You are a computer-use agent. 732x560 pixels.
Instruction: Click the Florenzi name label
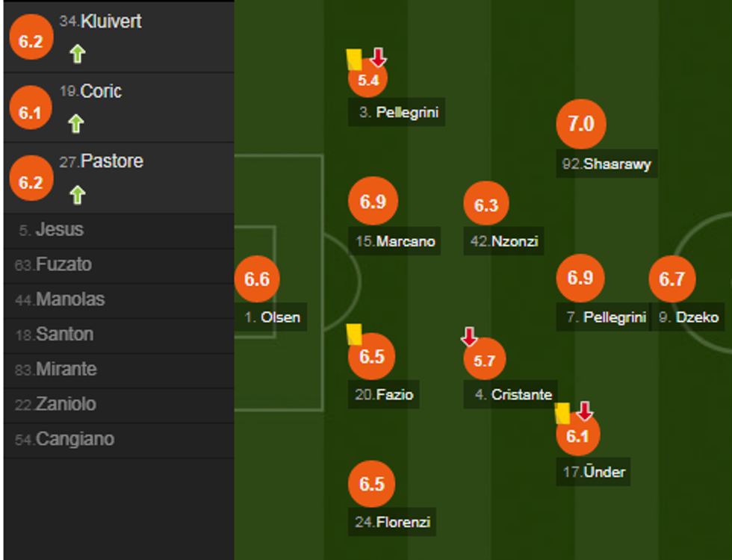tap(393, 522)
